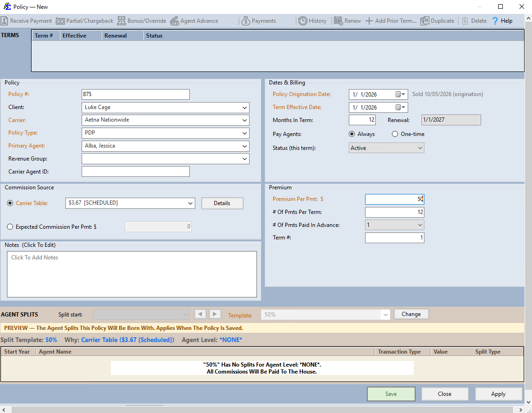532x413 pixels.
Task: Choose Expected Commission Per Pmt option
Action: (x=10, y=227)
